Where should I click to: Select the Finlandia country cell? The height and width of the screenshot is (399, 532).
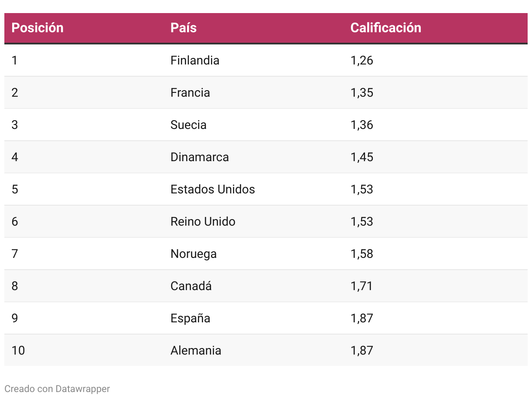(195, 60)
